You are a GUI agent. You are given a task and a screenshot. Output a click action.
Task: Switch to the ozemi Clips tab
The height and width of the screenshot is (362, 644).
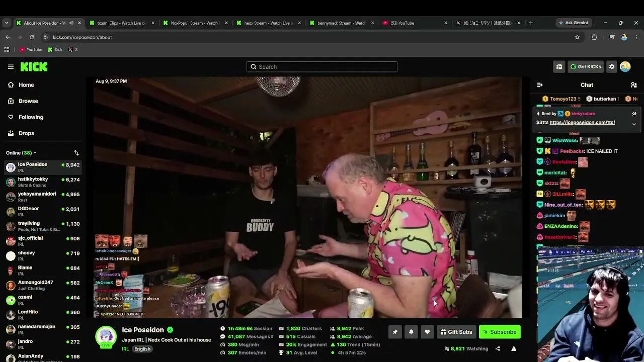coord(121,23)
